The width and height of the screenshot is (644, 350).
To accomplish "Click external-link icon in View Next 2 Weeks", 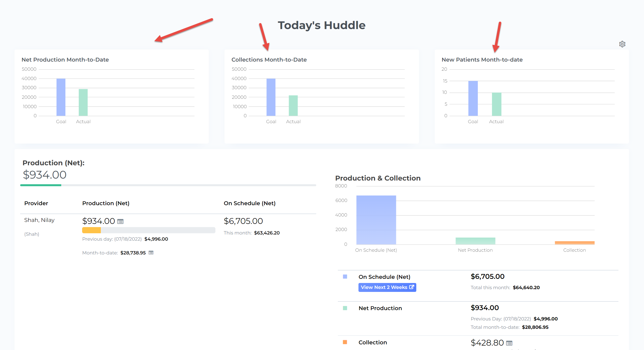I will (411, 287).
